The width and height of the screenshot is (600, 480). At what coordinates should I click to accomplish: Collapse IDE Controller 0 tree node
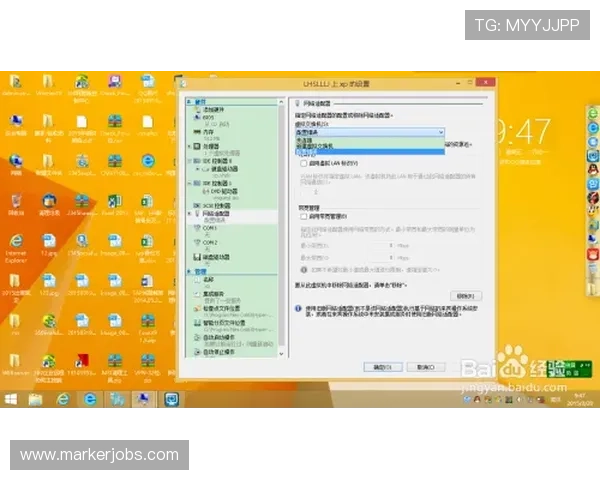click(189, 161)
